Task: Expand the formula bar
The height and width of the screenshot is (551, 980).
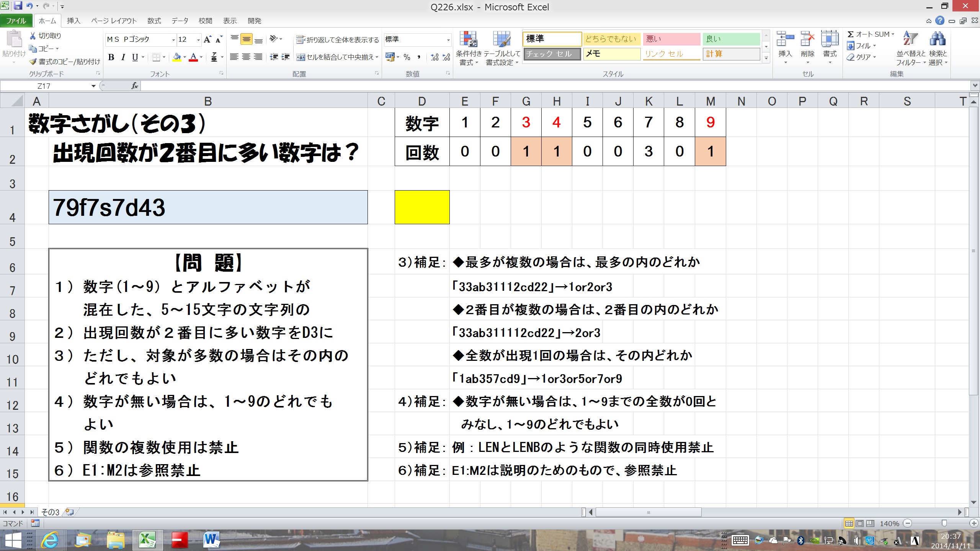Action: [x=975, y=86]
